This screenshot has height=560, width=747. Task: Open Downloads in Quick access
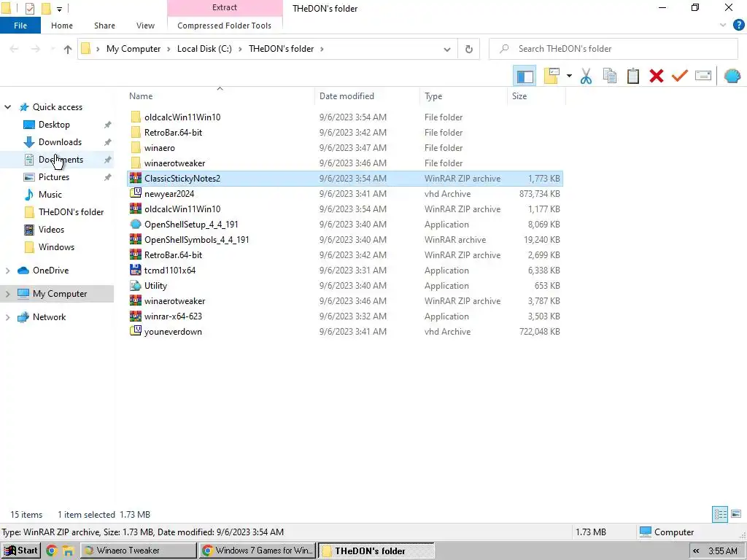coord(60,142)
